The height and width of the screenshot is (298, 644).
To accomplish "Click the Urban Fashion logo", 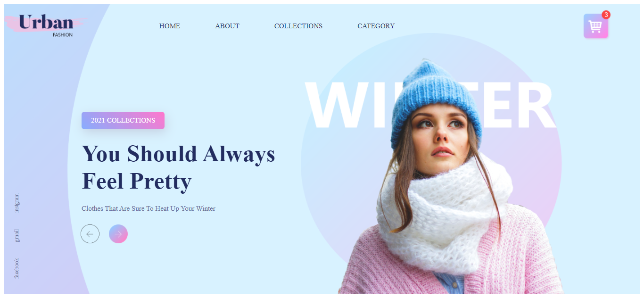I will pos(46,25).
